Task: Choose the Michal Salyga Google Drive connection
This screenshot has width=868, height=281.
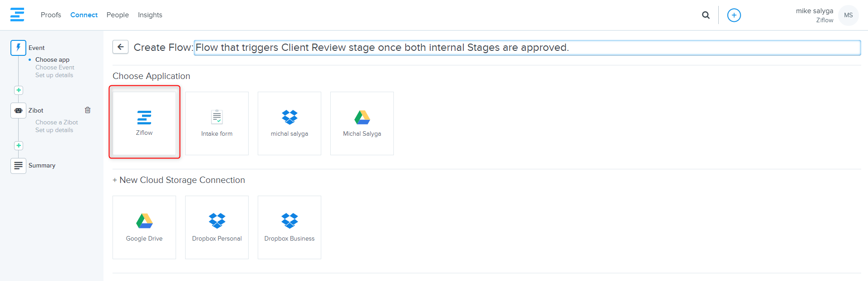Action: coord(362,123)
